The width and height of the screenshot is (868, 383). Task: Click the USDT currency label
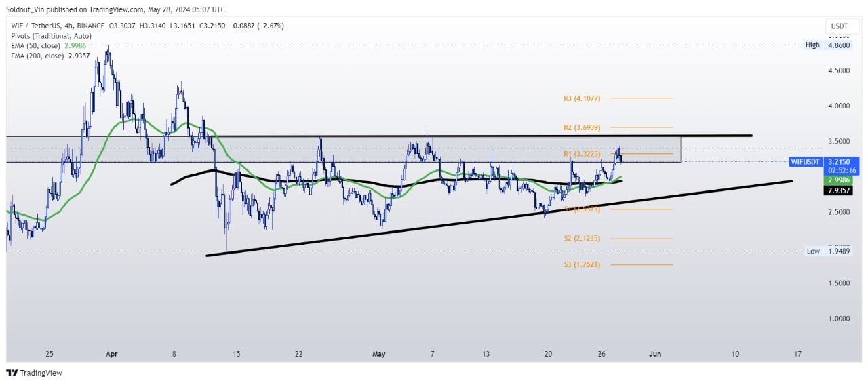pos(840,26)
